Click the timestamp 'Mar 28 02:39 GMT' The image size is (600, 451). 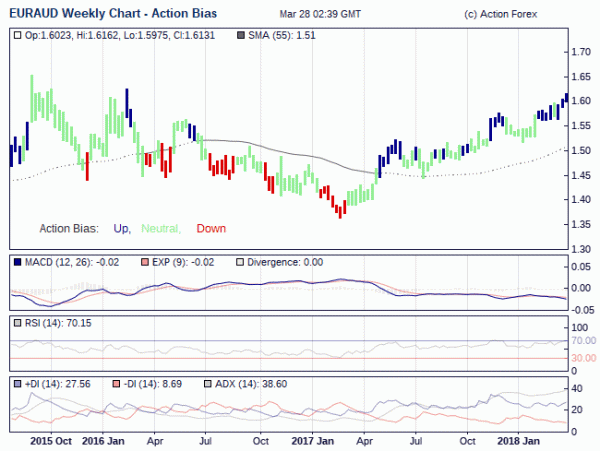point(320,14)
